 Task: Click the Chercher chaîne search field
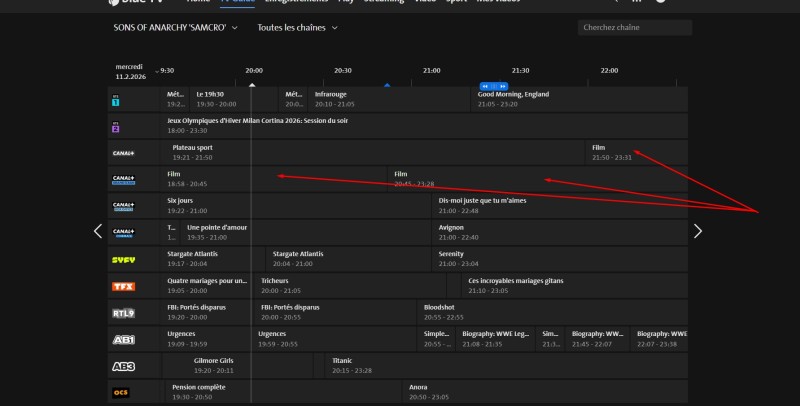click(x=634, y=28)
